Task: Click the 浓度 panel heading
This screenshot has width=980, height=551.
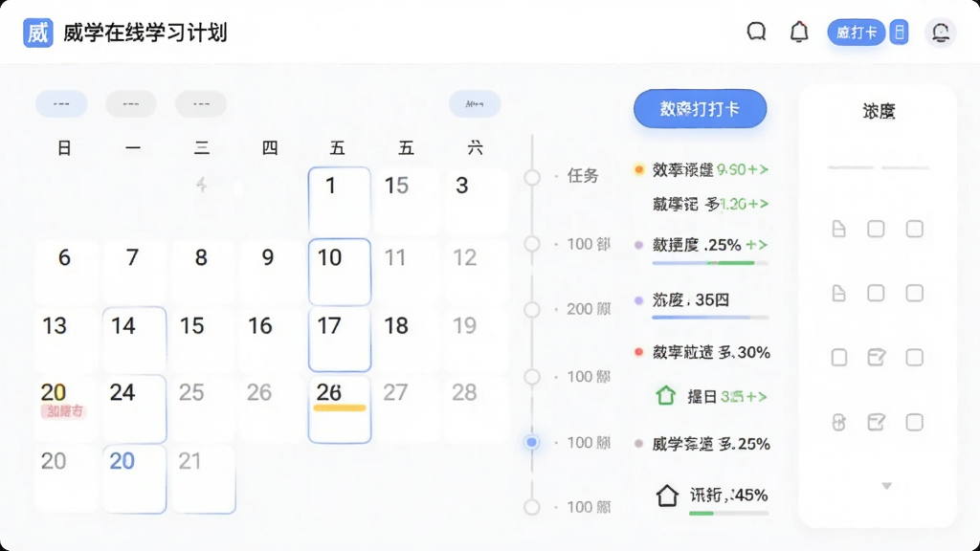Action: click(x=879, y=111)
